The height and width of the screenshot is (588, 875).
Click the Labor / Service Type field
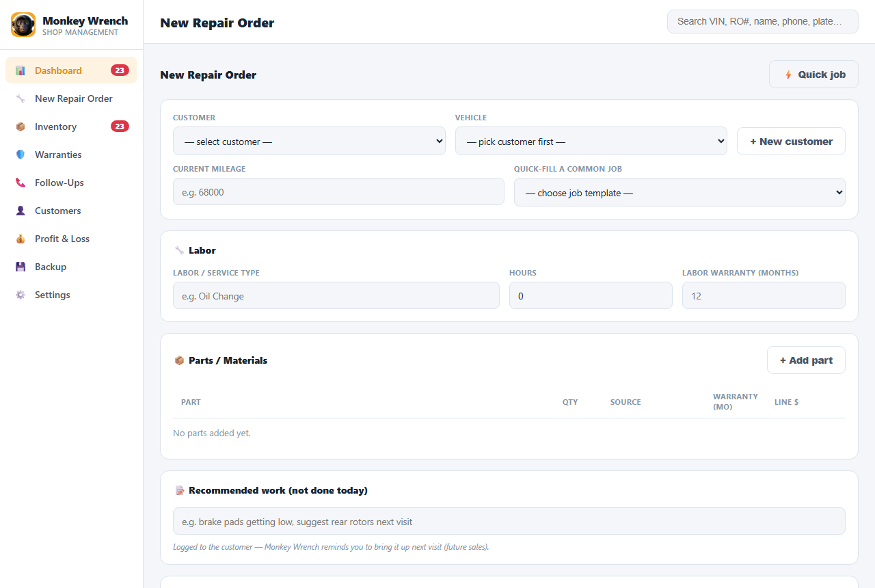(x=336, y=295)
